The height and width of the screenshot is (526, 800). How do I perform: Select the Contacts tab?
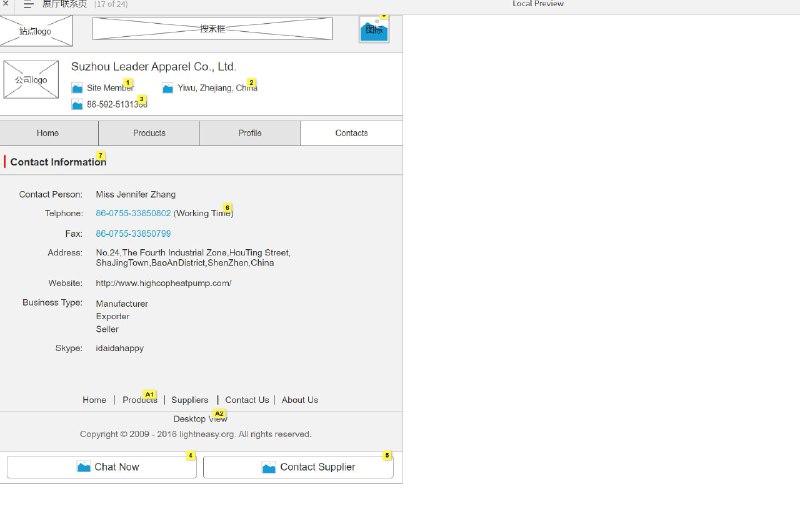tap(352, 133)
